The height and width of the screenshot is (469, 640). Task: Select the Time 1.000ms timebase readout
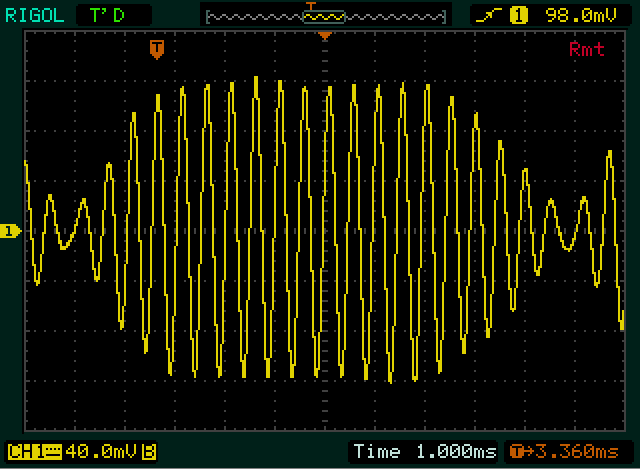click(x=425, y=452)
